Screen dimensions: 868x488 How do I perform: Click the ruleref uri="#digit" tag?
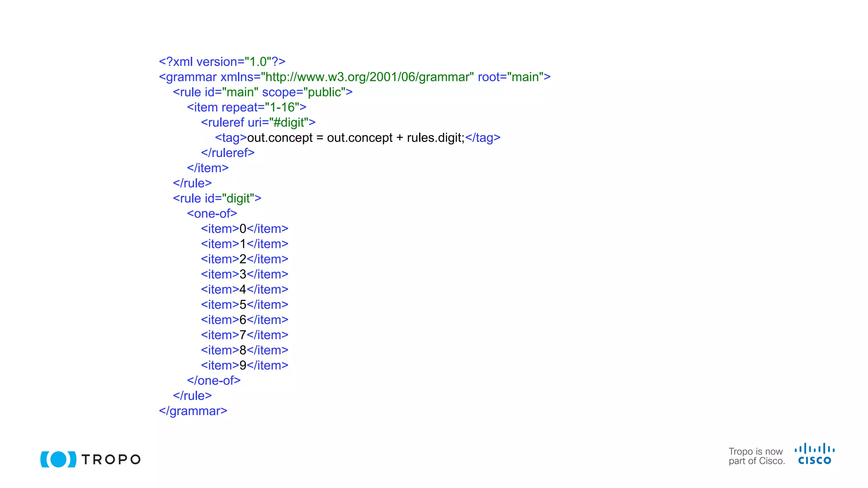[258, 123]
